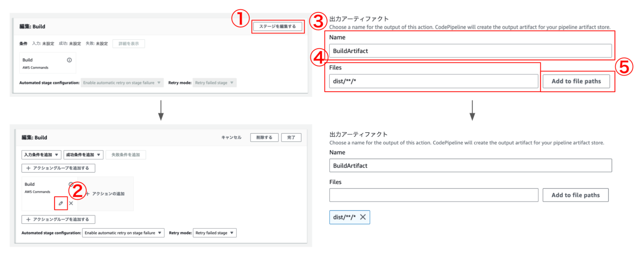Click Add to file paths beside dist/**/* field
Image resolution: width=644 pixels, height=259 pixels.
(x=576, y=81)
